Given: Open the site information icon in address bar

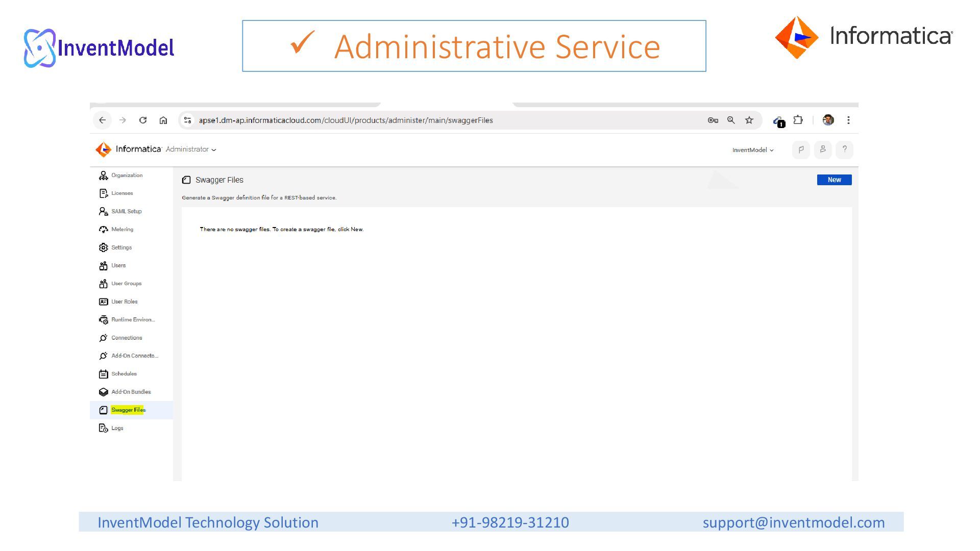Looking at the screenshot, I should [x=187, y=120].
